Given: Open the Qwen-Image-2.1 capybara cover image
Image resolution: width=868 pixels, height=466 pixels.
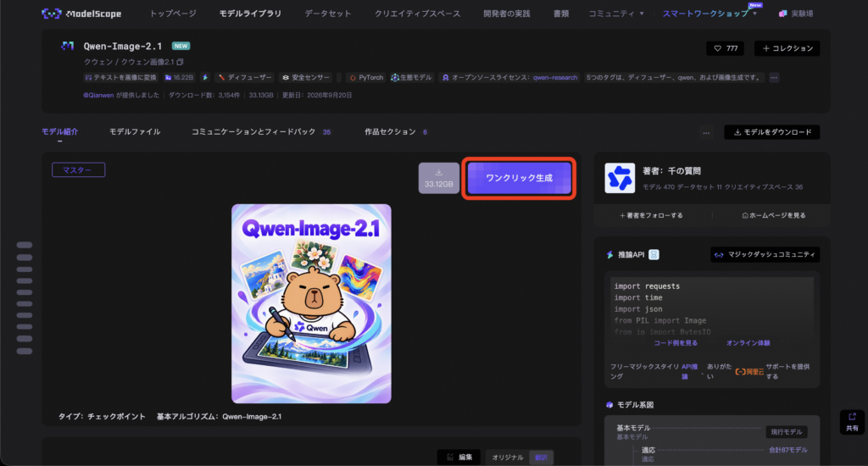Looking at the screenshot, I should pyautogui.click(x=311, y=303).
